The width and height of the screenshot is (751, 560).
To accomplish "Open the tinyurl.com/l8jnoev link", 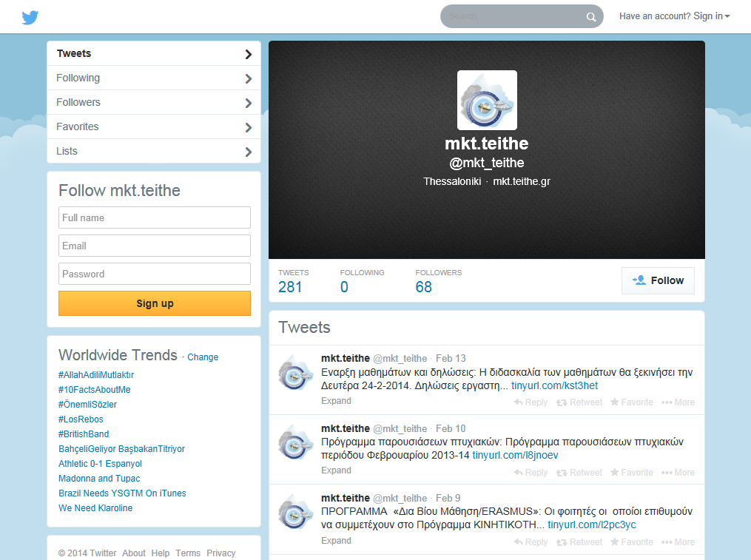I will pos(516,456).
